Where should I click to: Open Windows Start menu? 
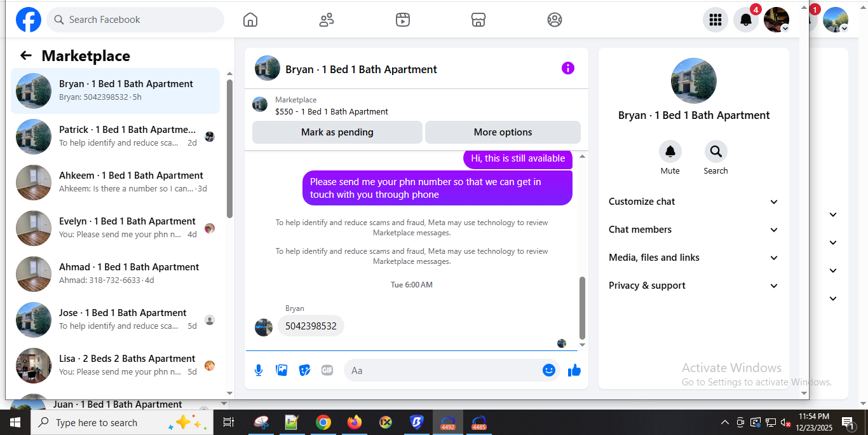click(15, 422)
